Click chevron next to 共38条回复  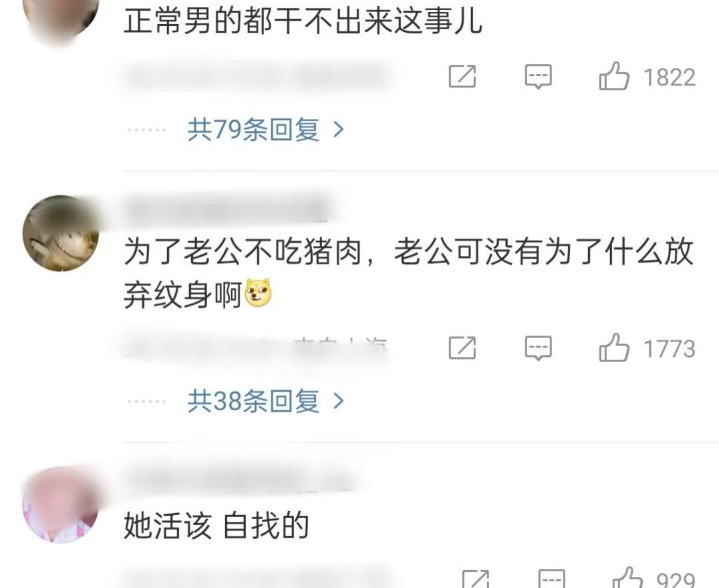click(338, 402)
